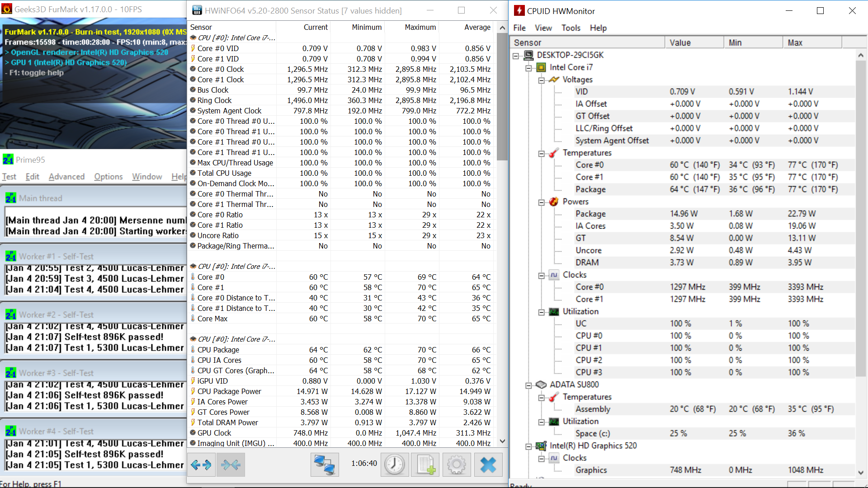868x488 pixels.
Task: Click HWMonitor scrollbar down arrow
Action: pyautogui.click(x=861, y=472)
